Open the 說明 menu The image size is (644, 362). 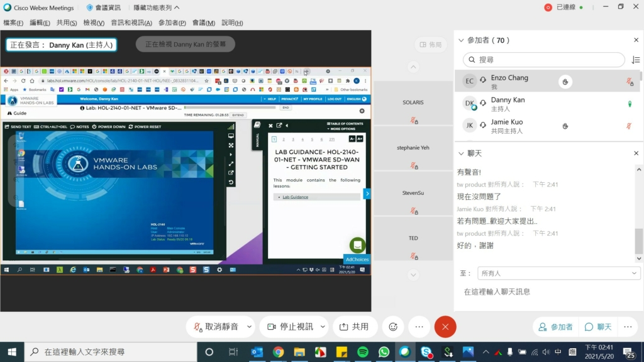point(232,23)
